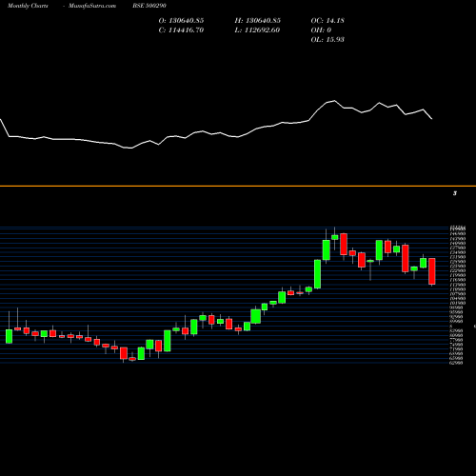This screenshot has width=476, height=476.
Task: Click the '3' label below the orange line
Action: [x=455, y=193]
